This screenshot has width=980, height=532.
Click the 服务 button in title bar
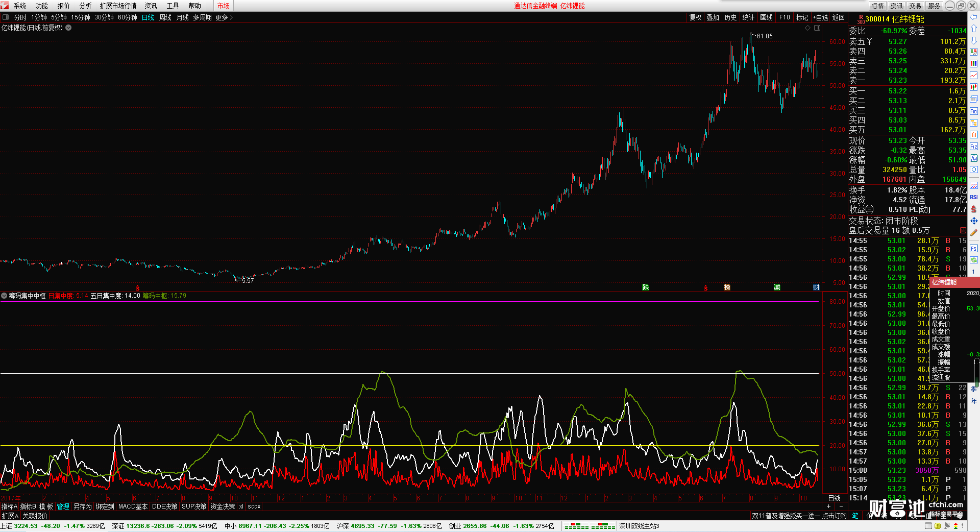(x=934, y=6)
